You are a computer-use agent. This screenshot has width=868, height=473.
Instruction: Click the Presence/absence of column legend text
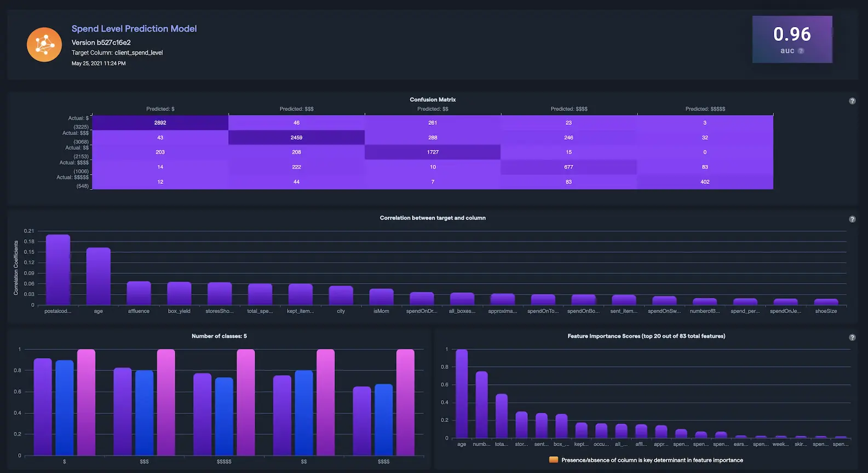click(x=652, y=460)
